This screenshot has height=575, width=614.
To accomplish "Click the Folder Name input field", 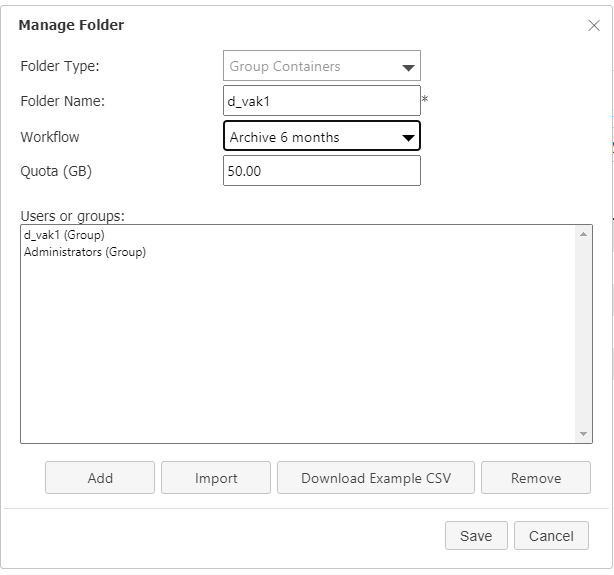I will [x=321, y=101].
